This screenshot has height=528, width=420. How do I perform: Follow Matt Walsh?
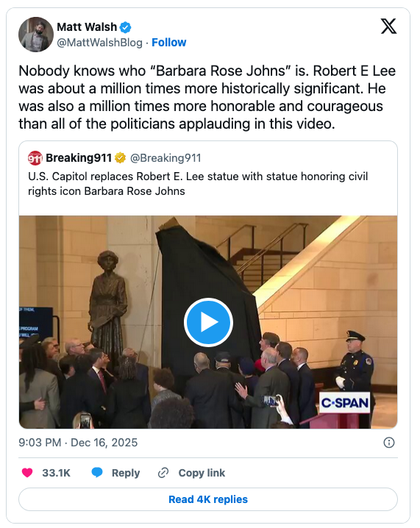168,43
